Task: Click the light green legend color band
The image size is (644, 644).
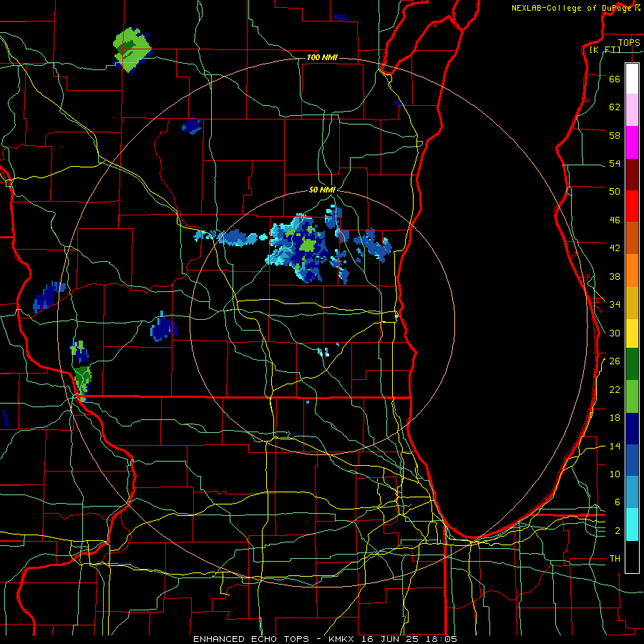Action: [632, 396]
